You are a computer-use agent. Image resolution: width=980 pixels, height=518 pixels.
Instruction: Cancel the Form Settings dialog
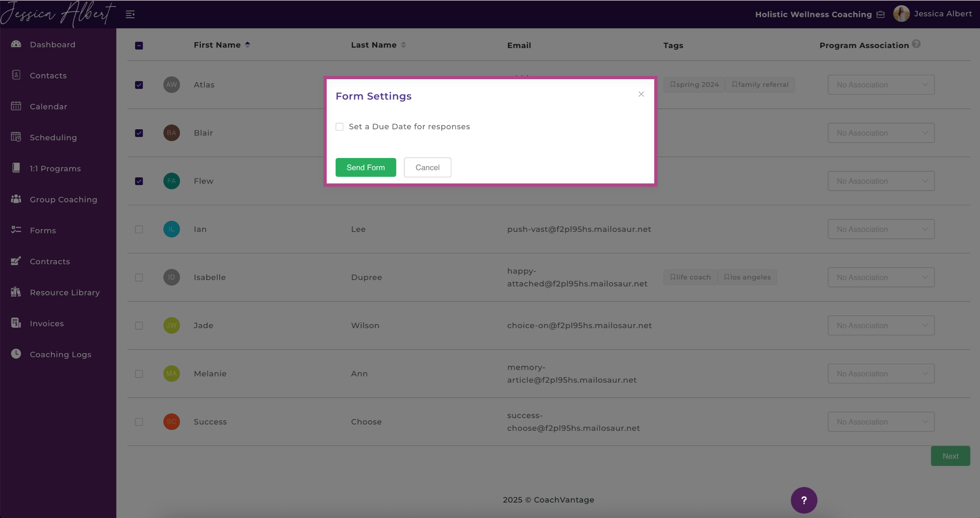tap(427, 167)
